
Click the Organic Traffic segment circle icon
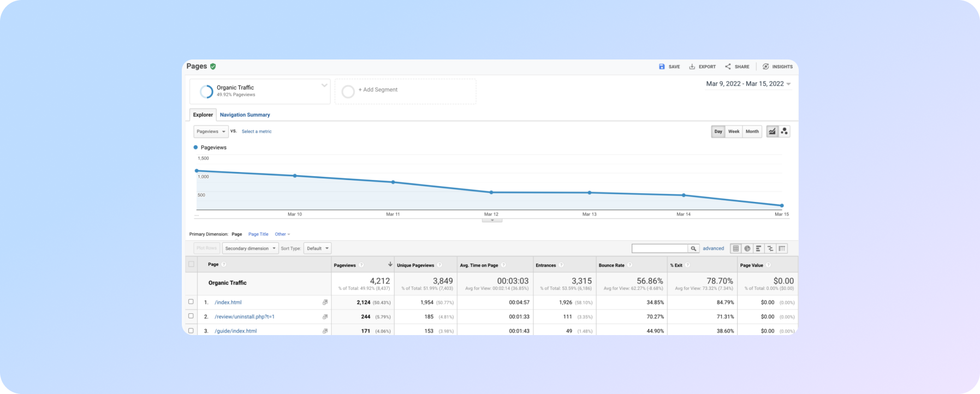(x=206, y=91)
